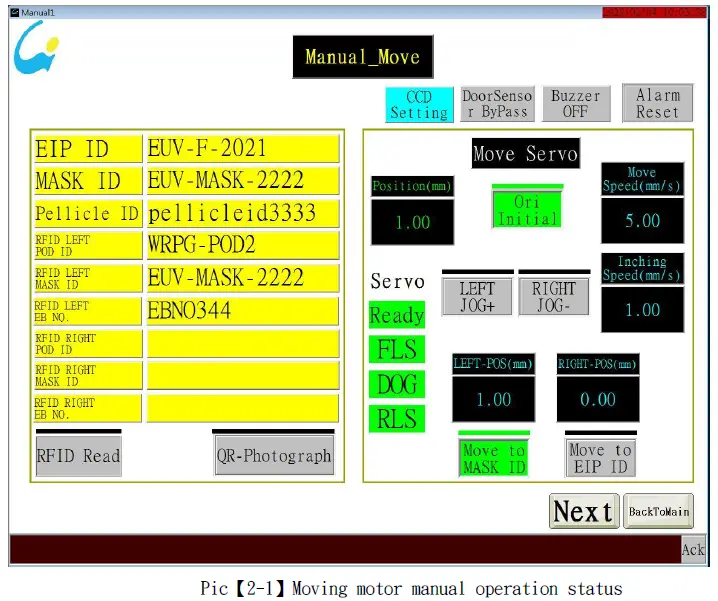Edit Inching Speed value 1.00

tap(642, 310)
